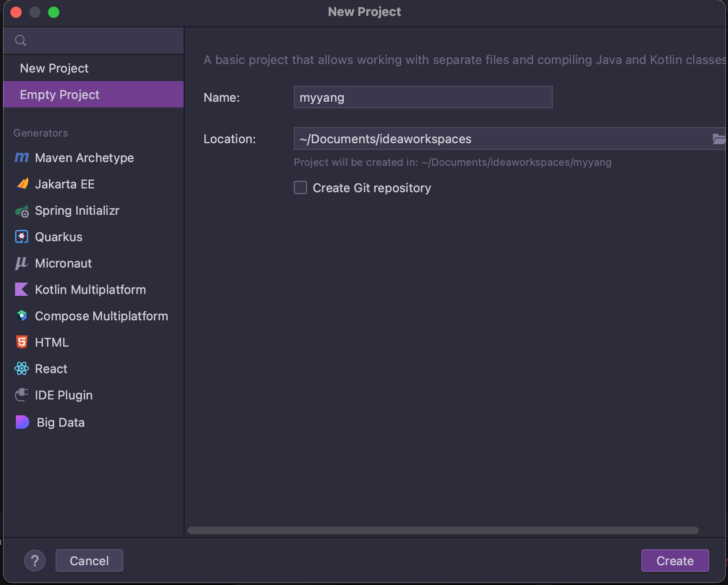Choose the Kotlin Multiplatform generator
Viewport: 728px width, 585px height.
(x=93, y=290)
